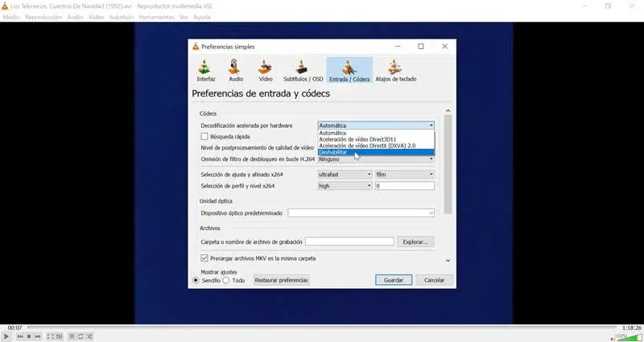Open the Vídeo preferences section
This screenshot has width=644, height=342.
tap(266, 70)
